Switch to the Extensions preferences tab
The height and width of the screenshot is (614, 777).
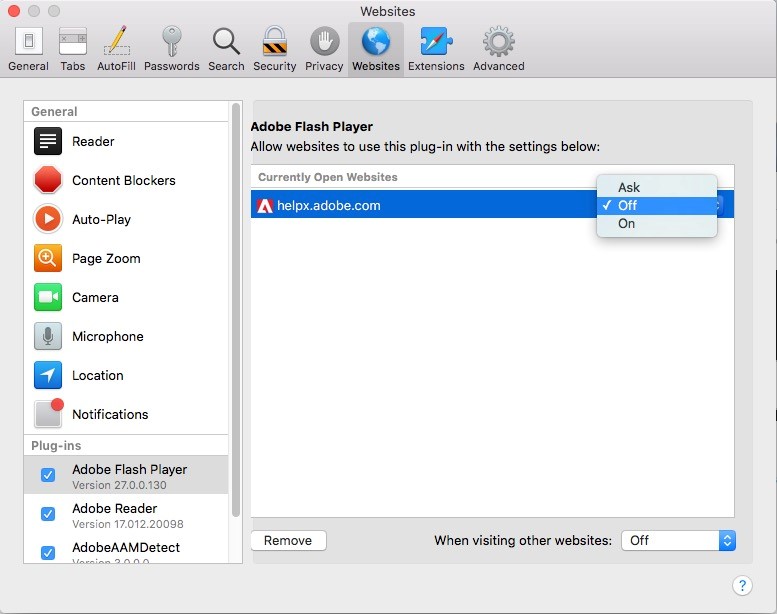436,50
